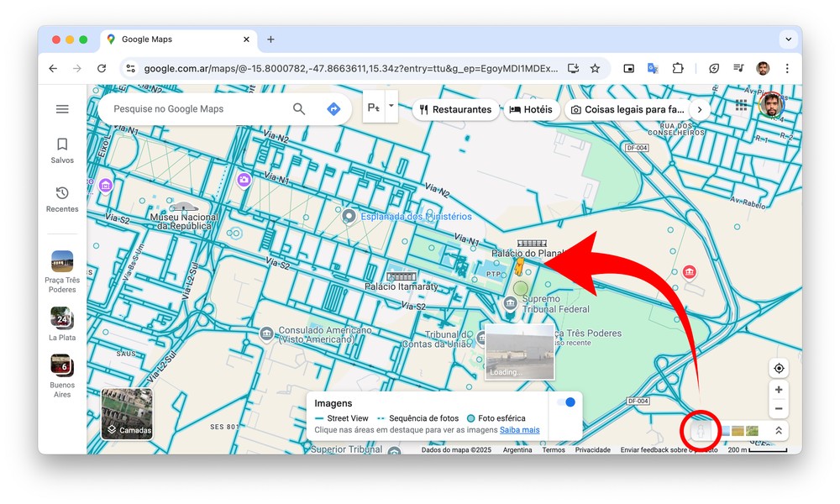Open the Camadas layers thumbnail
This screenshot has height=504, width=840.
click(x=128, y=414)
